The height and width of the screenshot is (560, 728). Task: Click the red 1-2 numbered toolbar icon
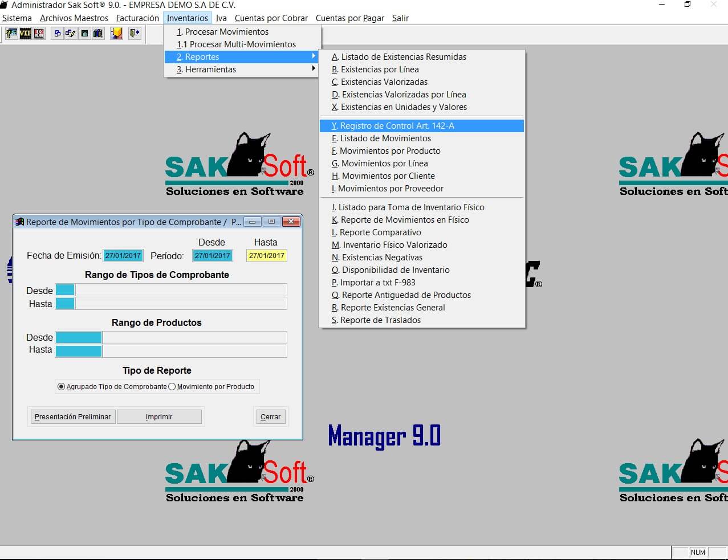39,34
